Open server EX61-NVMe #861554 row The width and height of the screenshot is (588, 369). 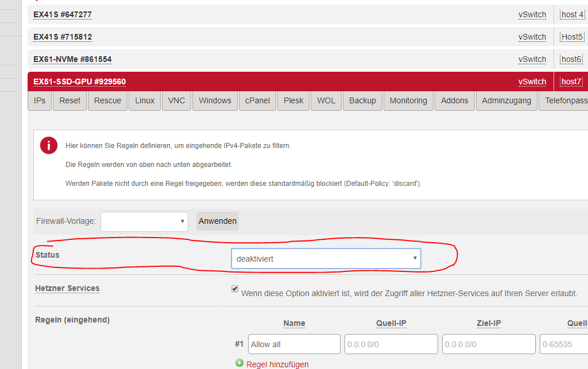(72, 59)
